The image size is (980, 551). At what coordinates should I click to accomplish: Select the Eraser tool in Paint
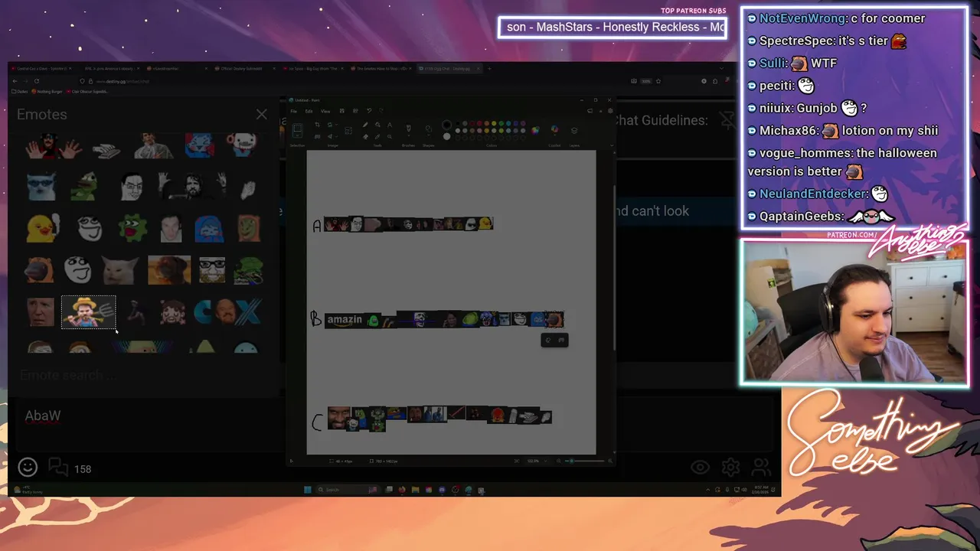click(x=365, y=137)
